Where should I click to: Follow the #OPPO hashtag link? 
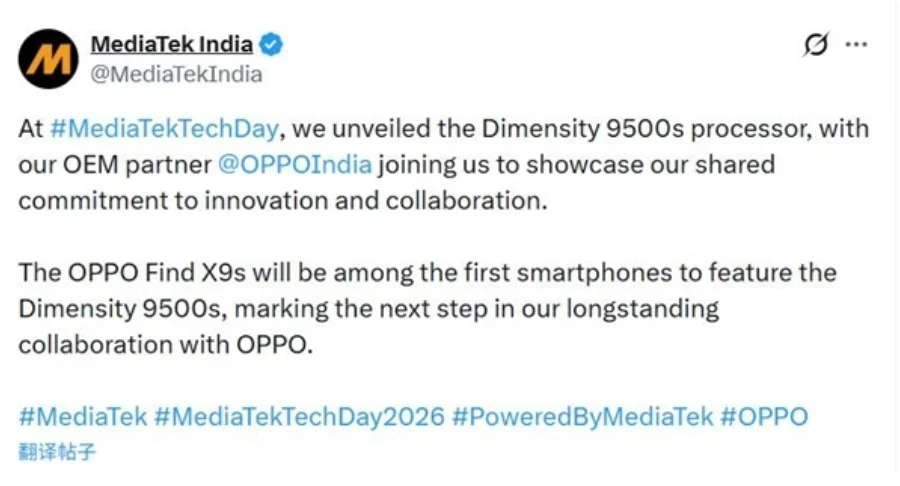tap(763, 416)
